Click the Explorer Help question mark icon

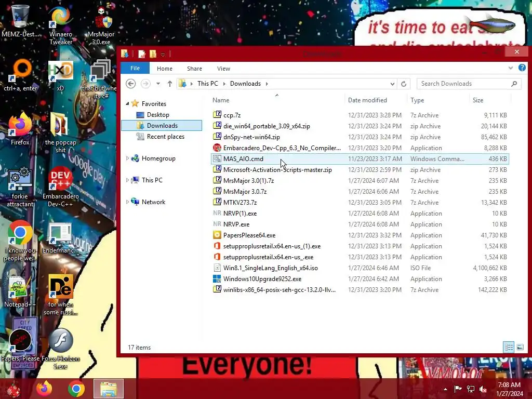coord(522,68)
